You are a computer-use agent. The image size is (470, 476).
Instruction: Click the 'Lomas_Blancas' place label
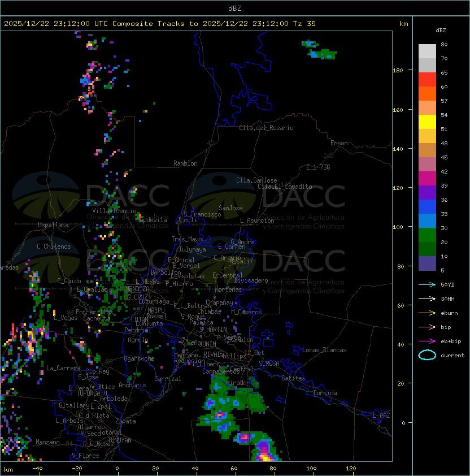point(324,350)
